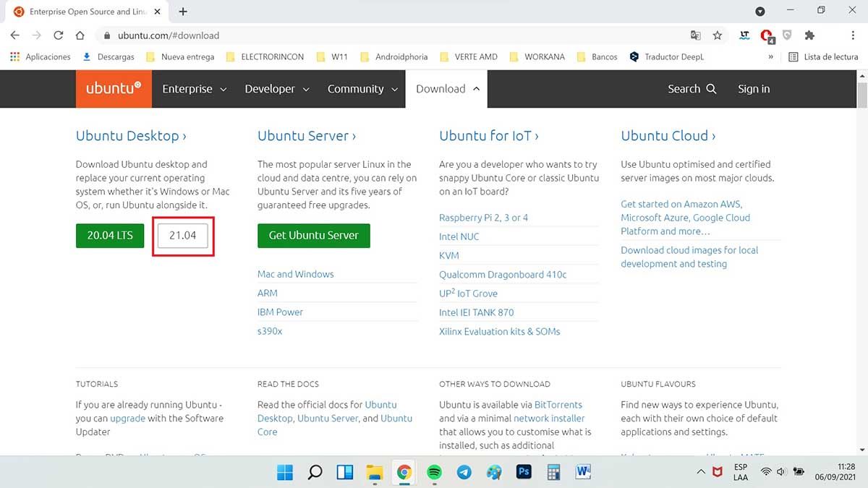This screenshot has height=488, width=868.
Task: Open the Chrome three-dot menu
Action: pyautogui.click(x=854, y=35)
